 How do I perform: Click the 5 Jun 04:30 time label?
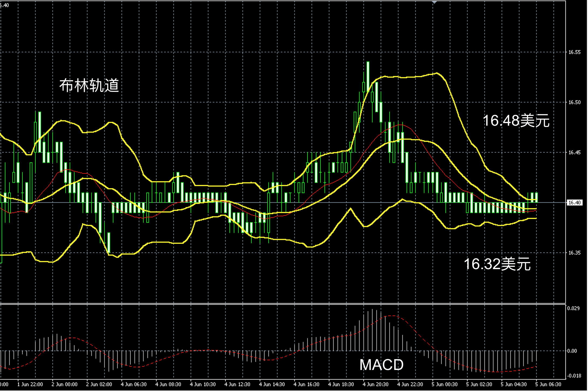(514, 384)
